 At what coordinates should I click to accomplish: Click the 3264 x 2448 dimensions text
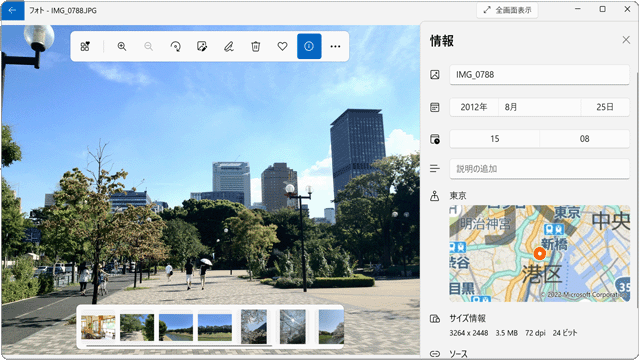point(469,333)
